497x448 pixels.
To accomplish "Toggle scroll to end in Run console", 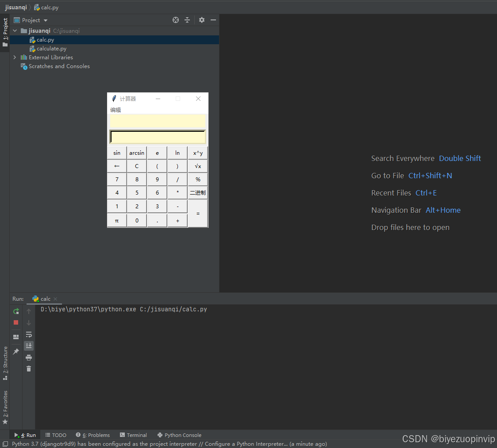I will coord(29,346).
